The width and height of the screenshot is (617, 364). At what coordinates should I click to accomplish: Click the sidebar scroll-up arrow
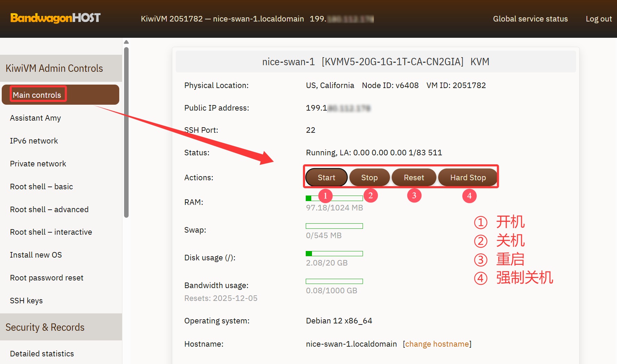[127, 42]
